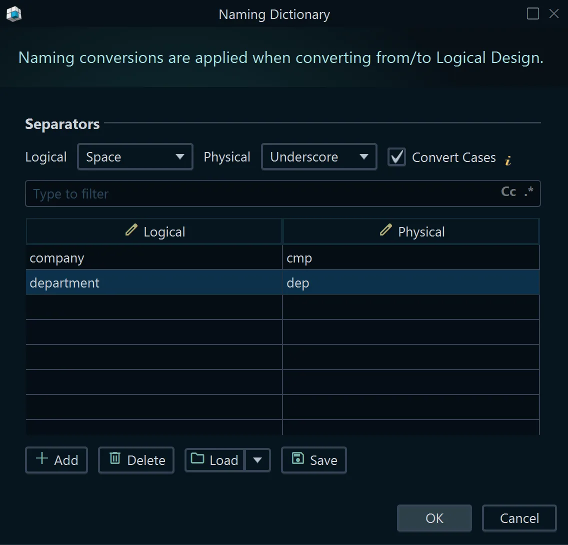Image resolution: width=568 pixels, height=545 pixels.
Task: Close the Naming Dictionary dialog
Action: [554, 14]
